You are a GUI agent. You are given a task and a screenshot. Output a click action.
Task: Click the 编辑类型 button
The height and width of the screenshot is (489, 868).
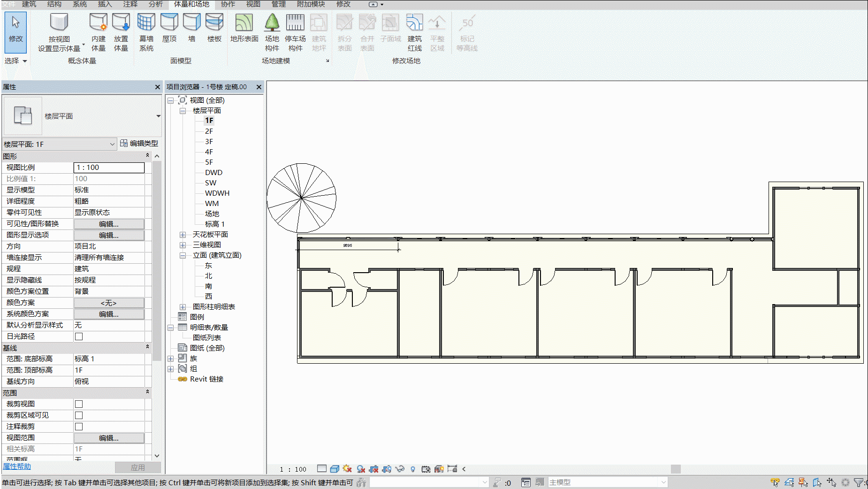[x=139, y=144]
